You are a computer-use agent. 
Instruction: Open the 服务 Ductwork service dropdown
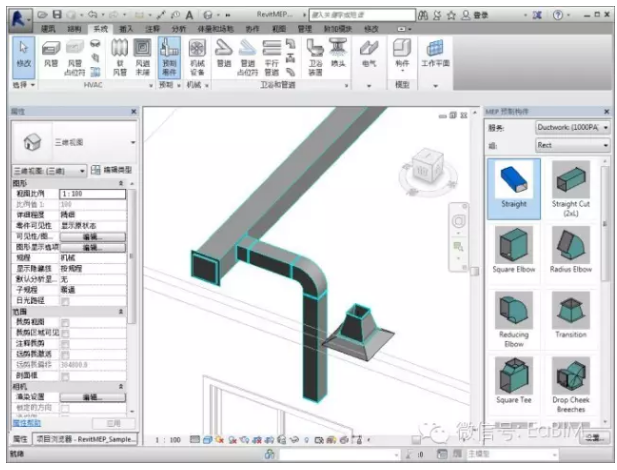573,128
